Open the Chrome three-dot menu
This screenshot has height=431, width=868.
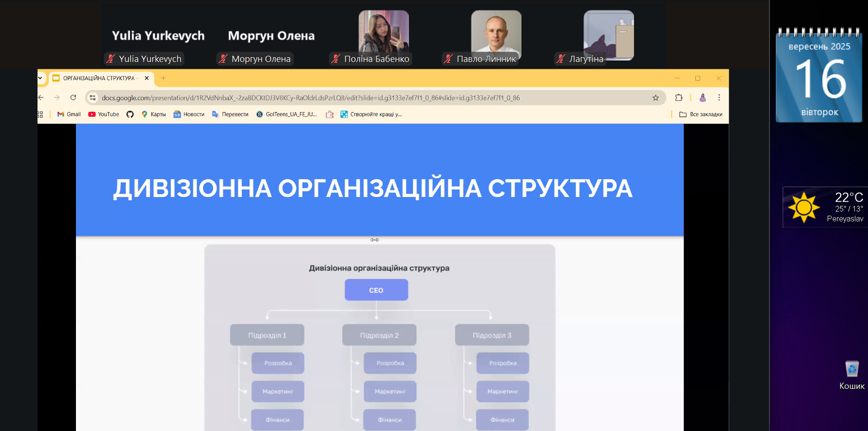point(719,98)
